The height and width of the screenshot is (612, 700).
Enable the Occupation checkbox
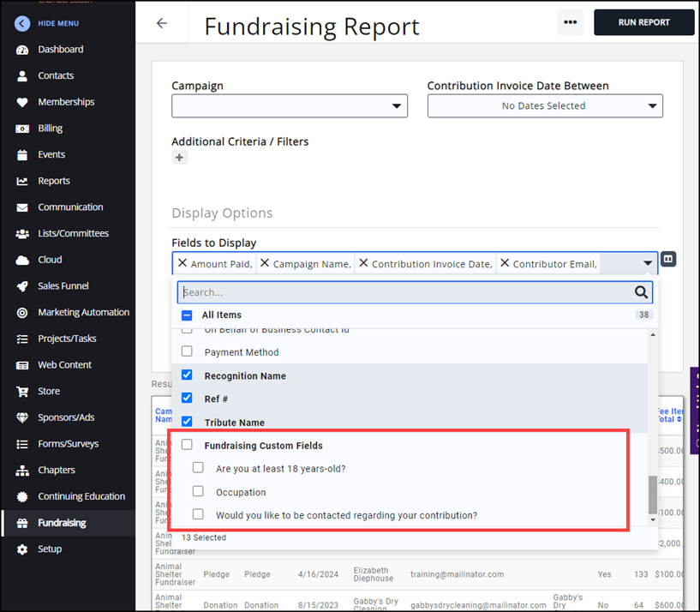(198, 492)
